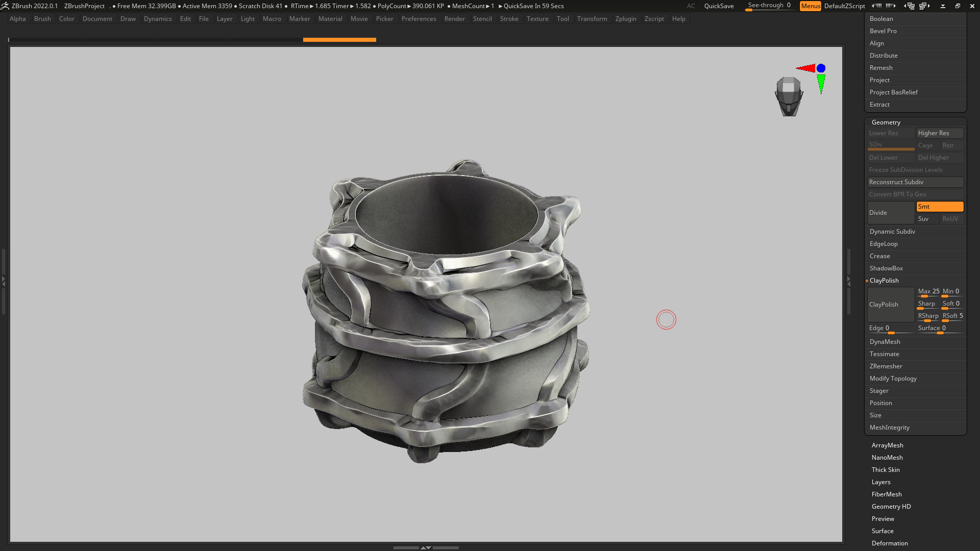Click the ZBrush logo icon in title bar

coord(5,6)
